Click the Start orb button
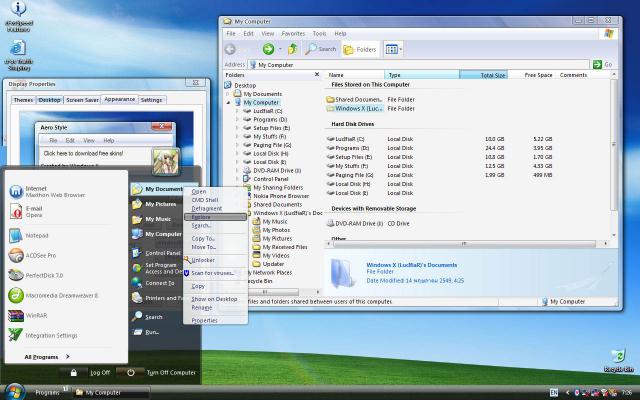 click(x=14, y=392)
